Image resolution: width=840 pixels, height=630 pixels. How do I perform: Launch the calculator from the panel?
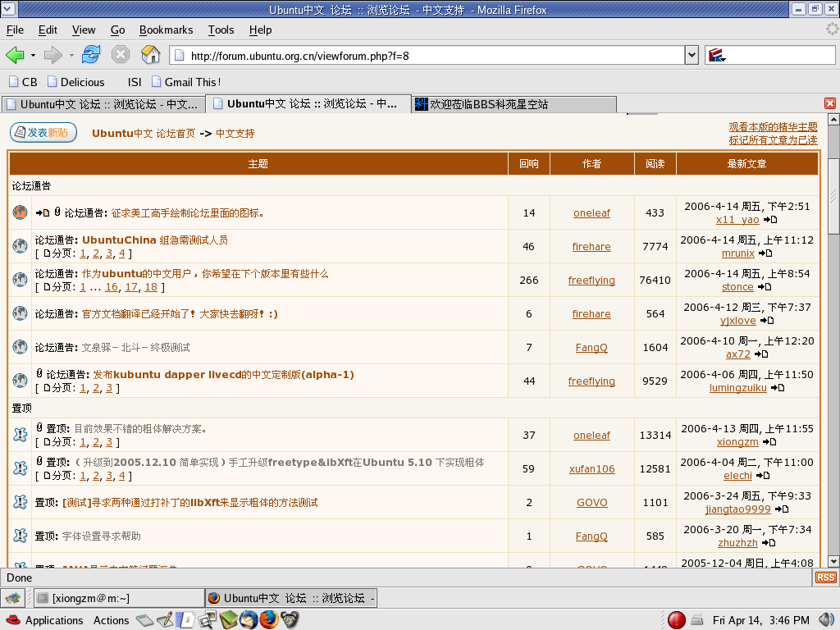coord(144,620)
